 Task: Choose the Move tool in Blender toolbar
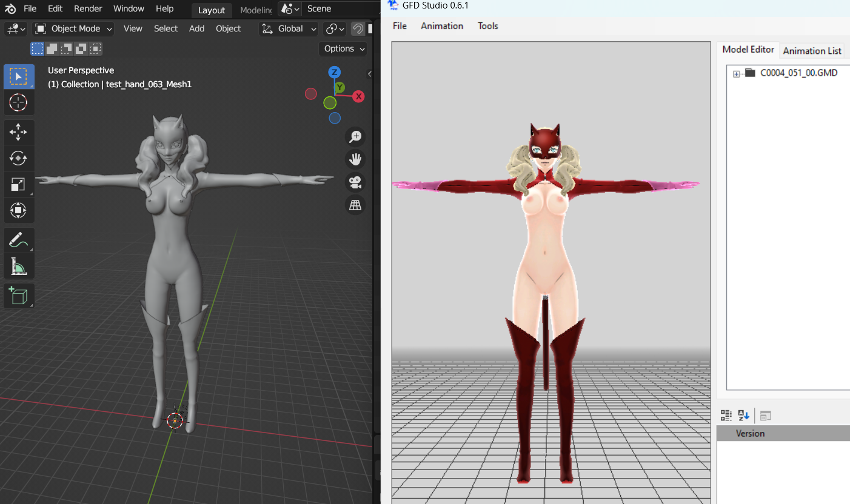19,132
